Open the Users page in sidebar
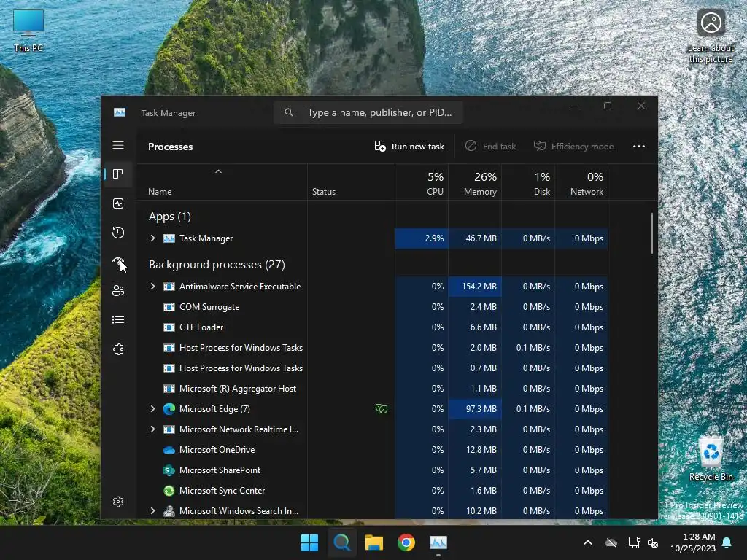747x560 pixels. pyautogui.click(x=118, y=290)
